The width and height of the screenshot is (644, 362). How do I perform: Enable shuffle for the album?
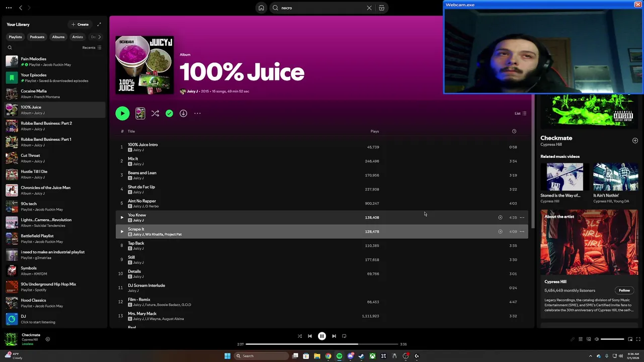click(x=155, y=114)
